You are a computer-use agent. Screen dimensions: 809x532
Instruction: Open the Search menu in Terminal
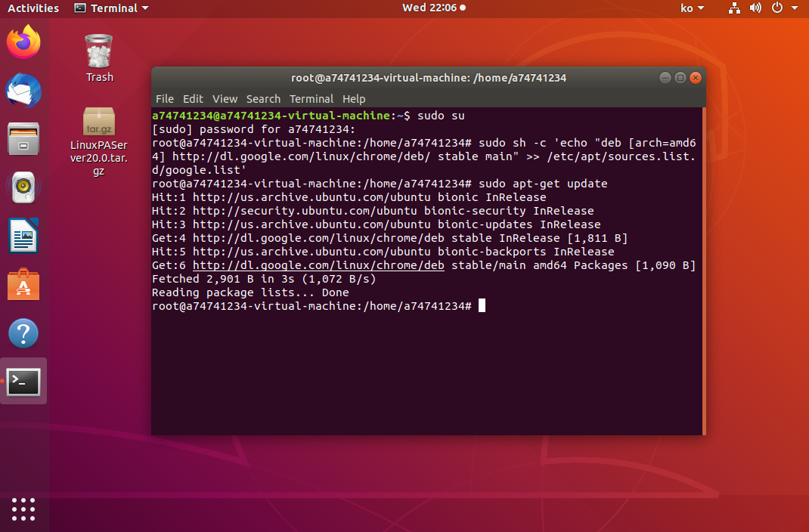click(263, 99)
